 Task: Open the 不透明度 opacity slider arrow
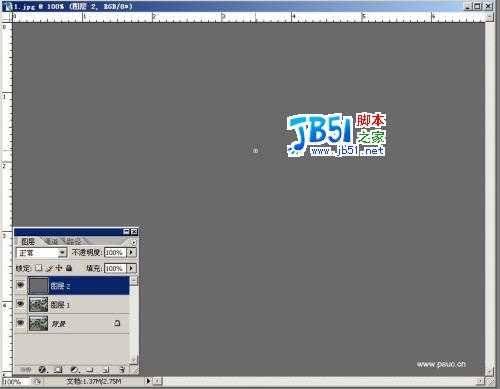point(131,252)
